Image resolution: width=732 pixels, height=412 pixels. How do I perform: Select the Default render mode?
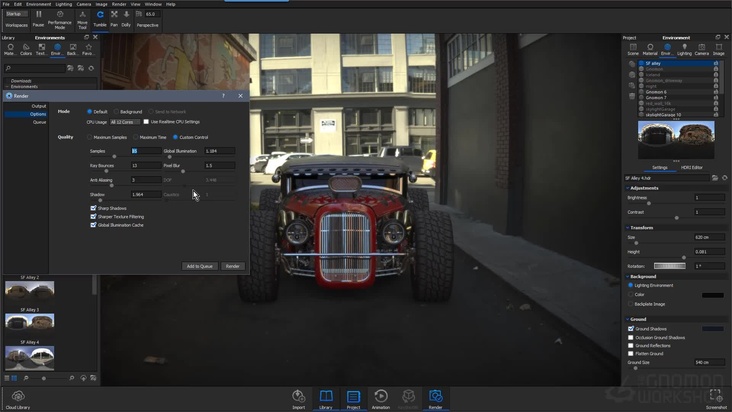pos(90,112)
